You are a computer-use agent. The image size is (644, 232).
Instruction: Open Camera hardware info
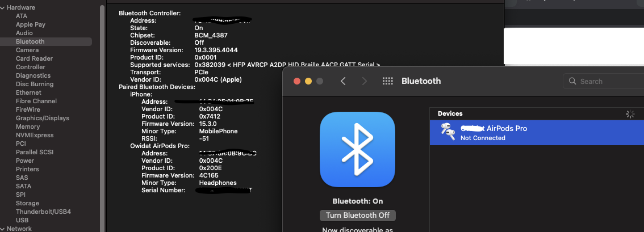point(27,50)
